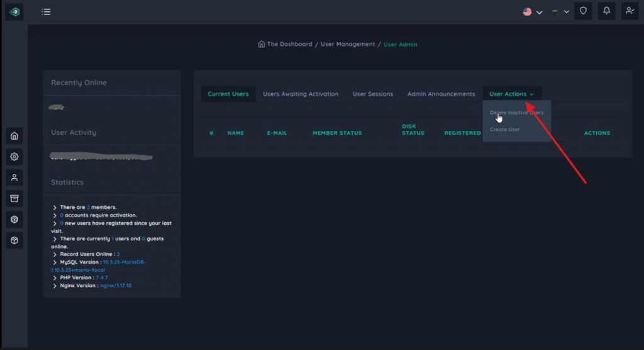644x350 pixels.
Task: Sort by REGISTERED column header
Action: coord(462,133)
